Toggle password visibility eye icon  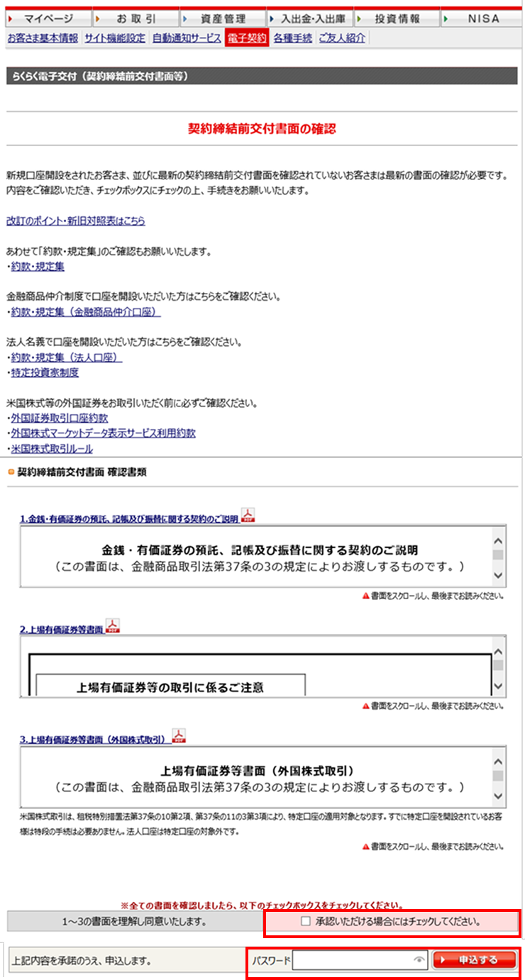(x=419, y=961)
